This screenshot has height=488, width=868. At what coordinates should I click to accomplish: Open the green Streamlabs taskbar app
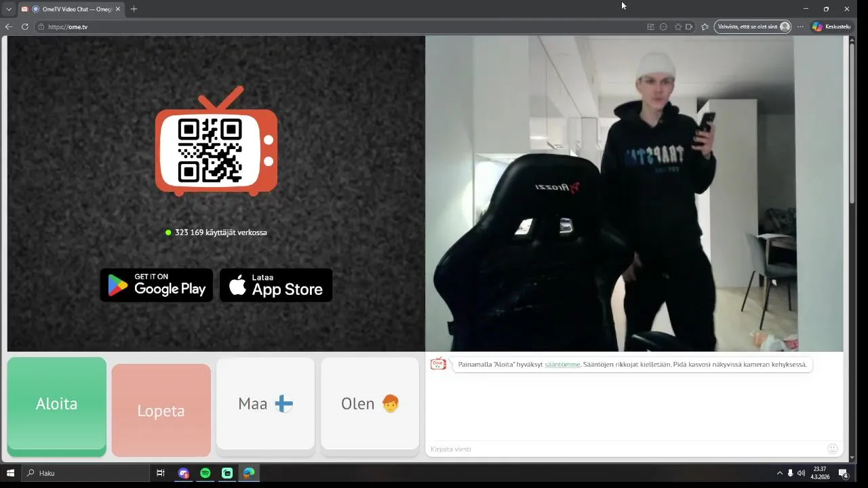tap(227, 473)
